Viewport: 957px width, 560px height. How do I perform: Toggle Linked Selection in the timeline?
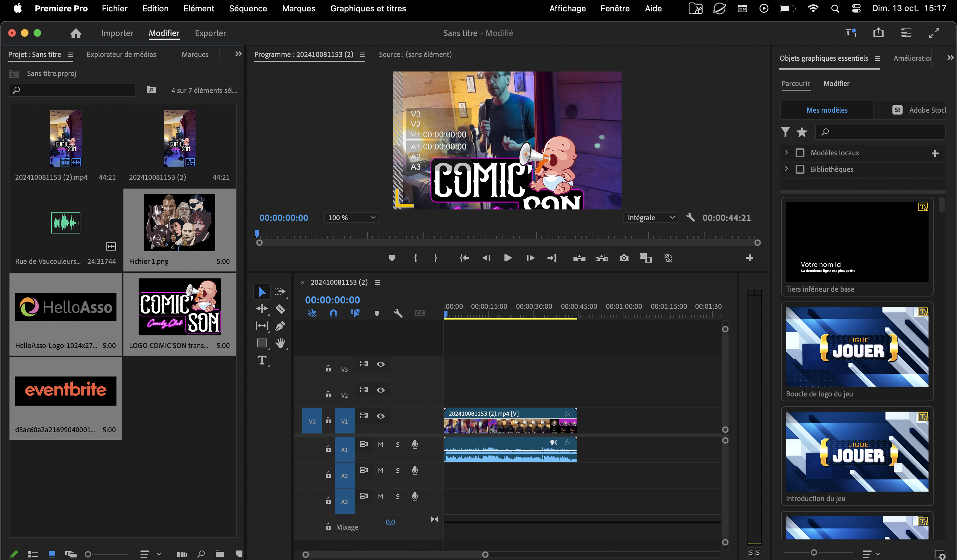pos(355,313)
